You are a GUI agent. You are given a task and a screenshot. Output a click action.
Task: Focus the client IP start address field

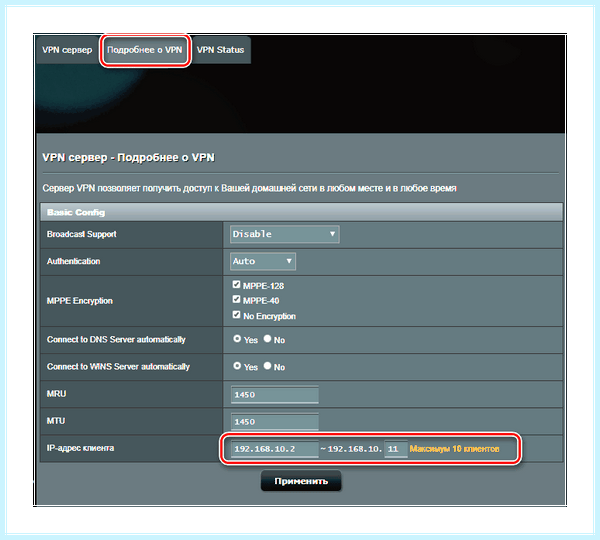pos(275,449)
